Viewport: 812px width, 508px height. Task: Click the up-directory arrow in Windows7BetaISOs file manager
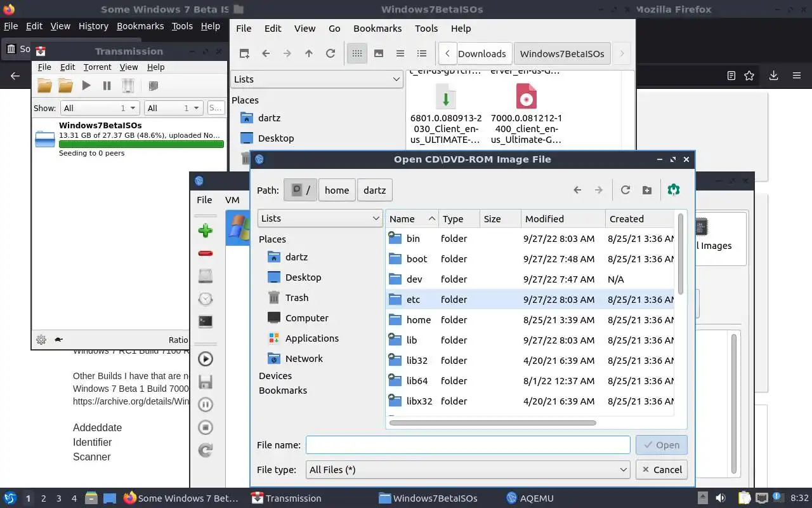point(309,53)
